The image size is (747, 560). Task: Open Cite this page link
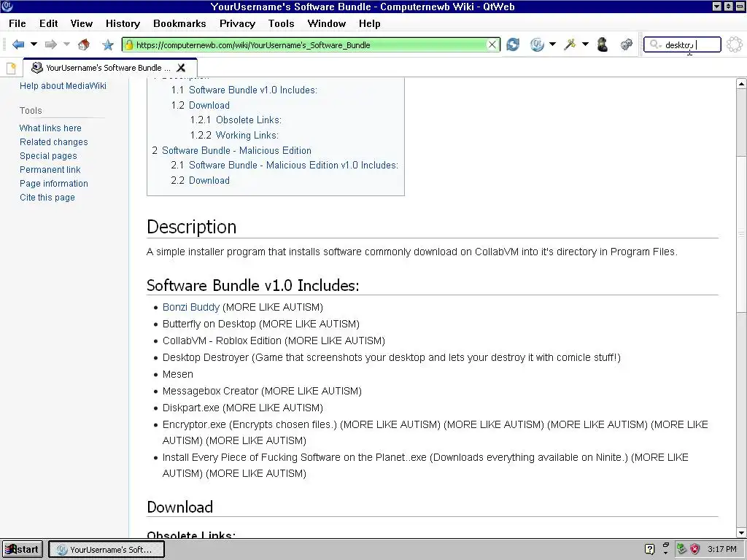pyautogui.click(x=47, y=197)
